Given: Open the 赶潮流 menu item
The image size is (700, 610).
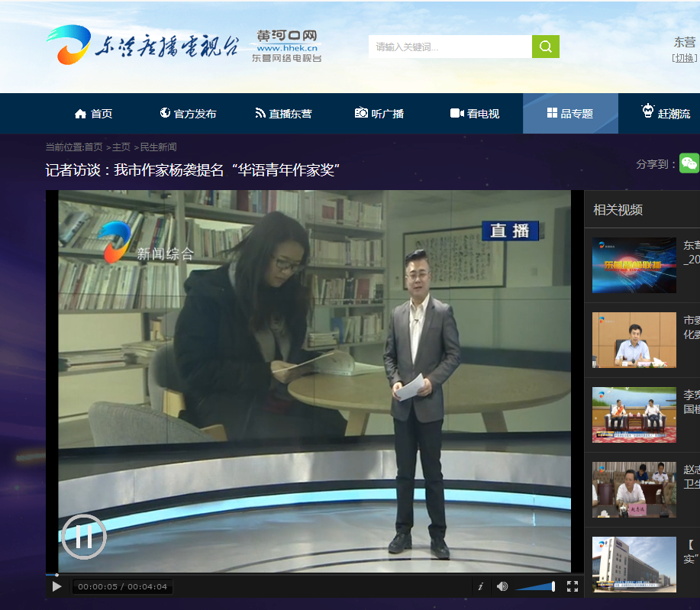Looking at the screenshot, I should pyautogui.click(x=666, y=114).
